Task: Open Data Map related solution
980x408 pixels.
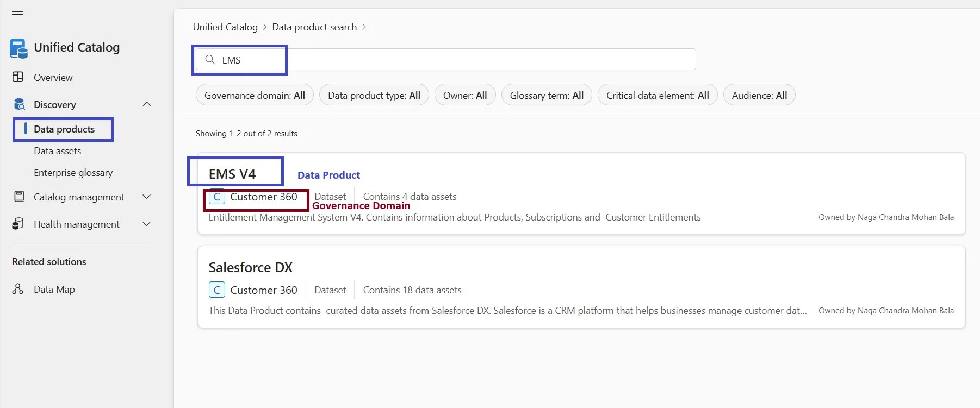Action: click(x=54, y=290)
